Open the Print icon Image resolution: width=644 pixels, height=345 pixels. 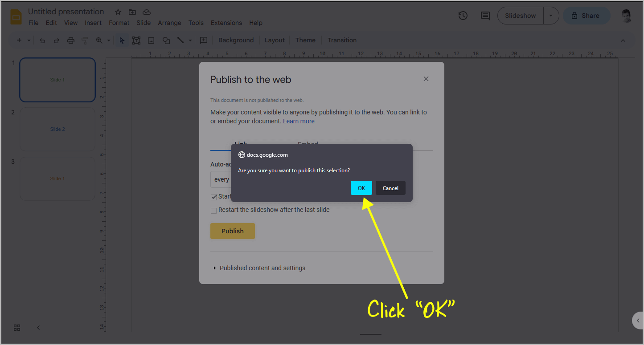point(70,40)
